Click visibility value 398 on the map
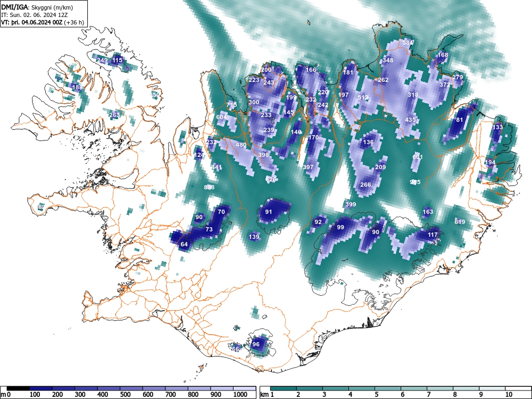This screenshot has height=399, width=532. 263,155
